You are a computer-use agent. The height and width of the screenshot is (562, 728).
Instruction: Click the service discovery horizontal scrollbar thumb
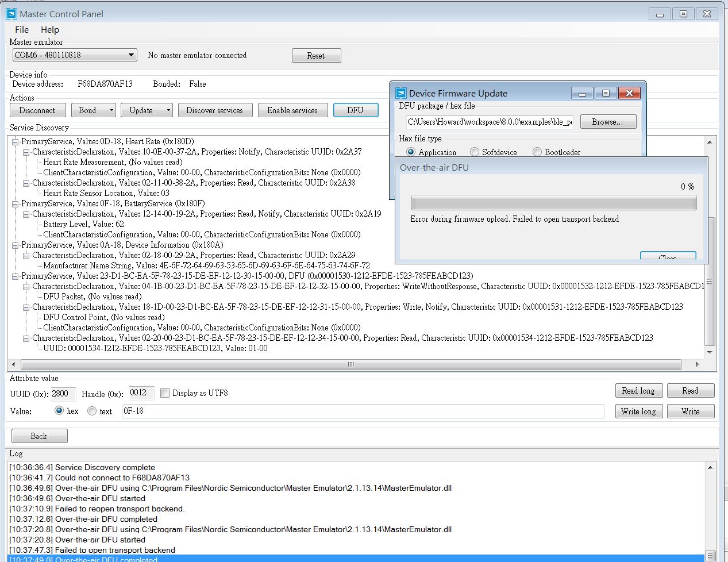351,365
